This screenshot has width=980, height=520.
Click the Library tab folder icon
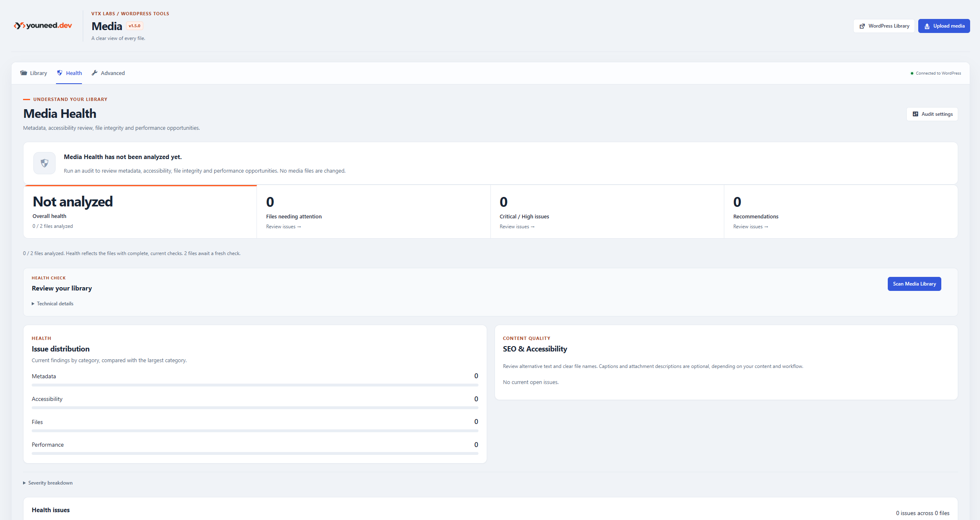24,73
